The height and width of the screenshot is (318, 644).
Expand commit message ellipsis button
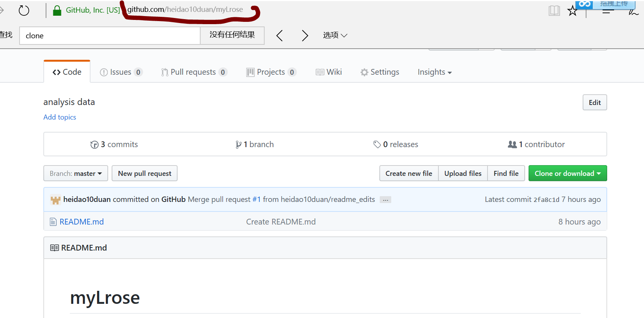[385, 200]
